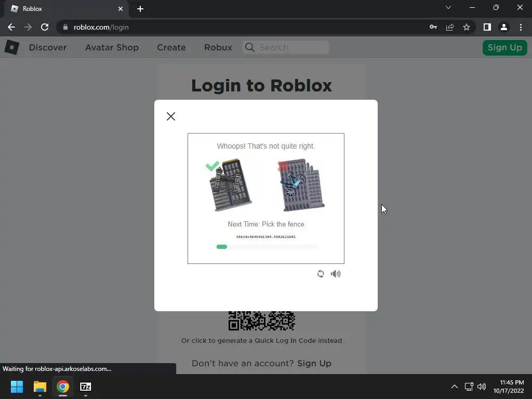Open the Robux page
This screenshot has width=532, height=399.
point(218,47)
